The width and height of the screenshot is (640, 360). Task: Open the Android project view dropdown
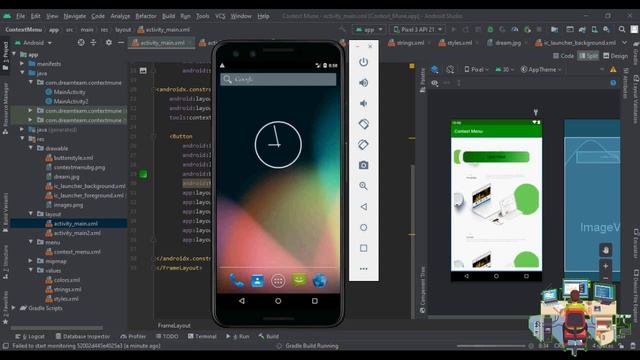[33, 42]
